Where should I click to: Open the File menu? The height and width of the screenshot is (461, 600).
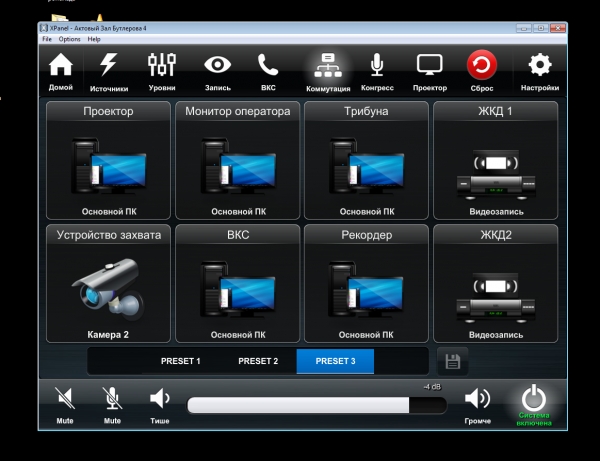coord(46,39)
